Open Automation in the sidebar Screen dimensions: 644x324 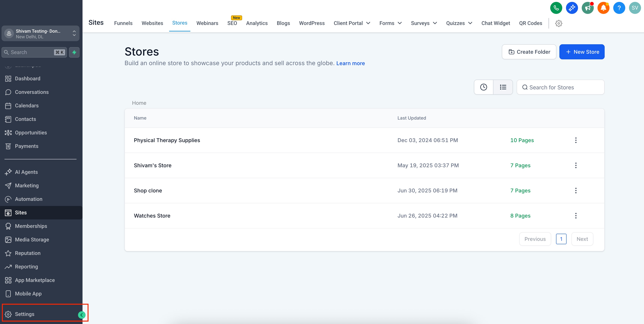point(29,199)
